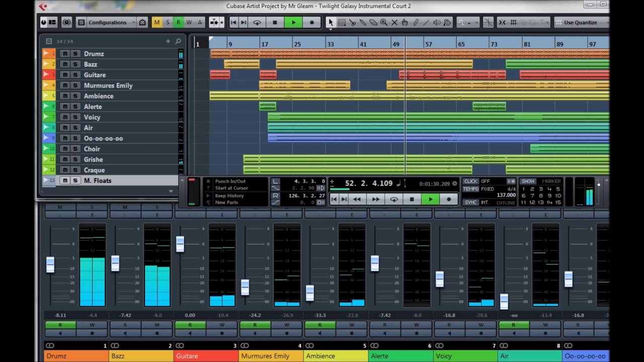644x362 pixels.
Task: Click the Snap to Zero Crossing icon
Action: point(488,22)
